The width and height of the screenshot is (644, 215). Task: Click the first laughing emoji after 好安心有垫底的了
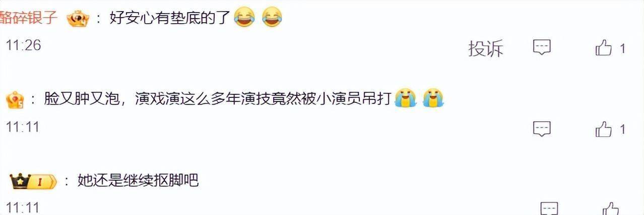pyautogui.click(x=245, y=18)
